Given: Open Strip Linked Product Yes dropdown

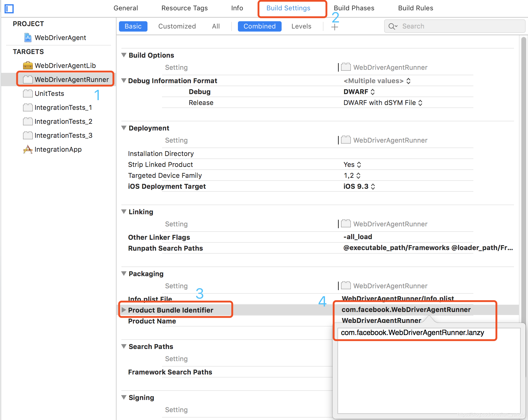Looking at the screenshot, I should click(x=352, y=165).
